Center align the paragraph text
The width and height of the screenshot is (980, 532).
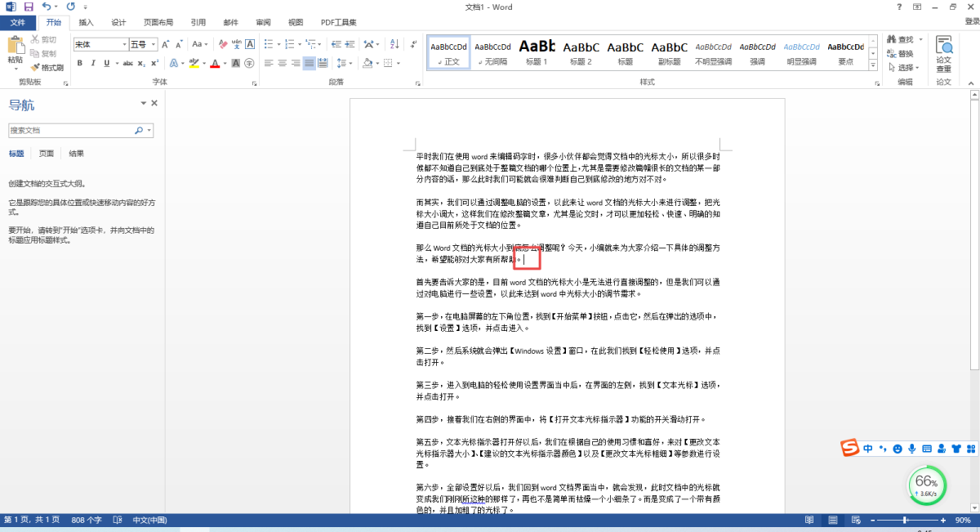point(282,63)
